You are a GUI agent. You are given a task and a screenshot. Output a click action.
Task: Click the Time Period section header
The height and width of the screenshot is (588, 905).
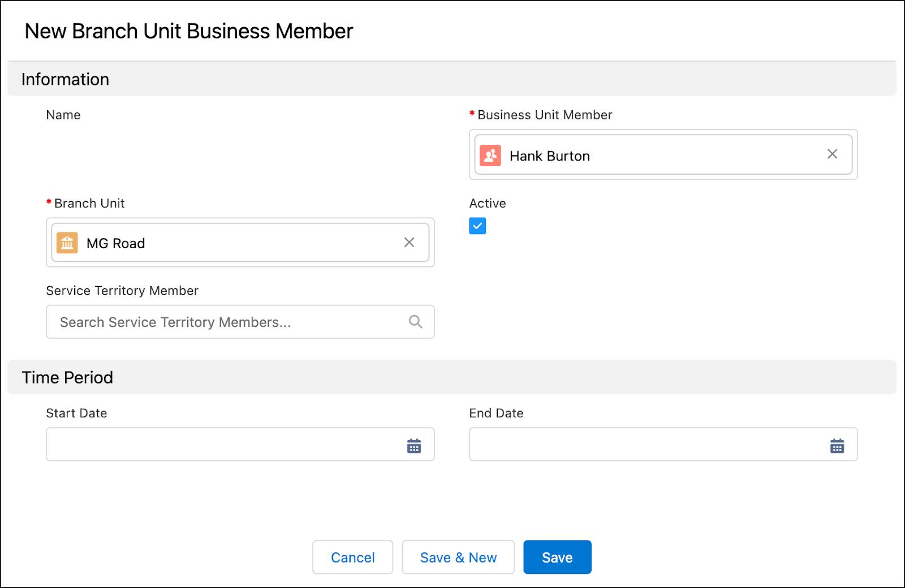67,377
